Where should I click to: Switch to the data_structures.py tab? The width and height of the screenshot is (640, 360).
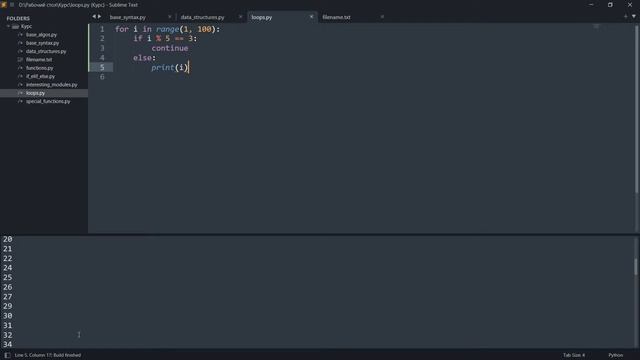pos(202,17)
